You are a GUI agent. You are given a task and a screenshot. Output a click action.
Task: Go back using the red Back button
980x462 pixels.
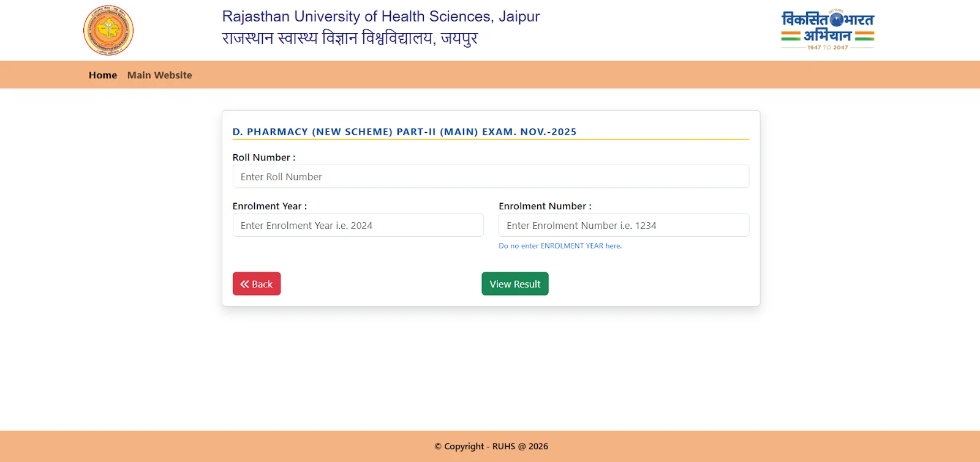(257, 284)
